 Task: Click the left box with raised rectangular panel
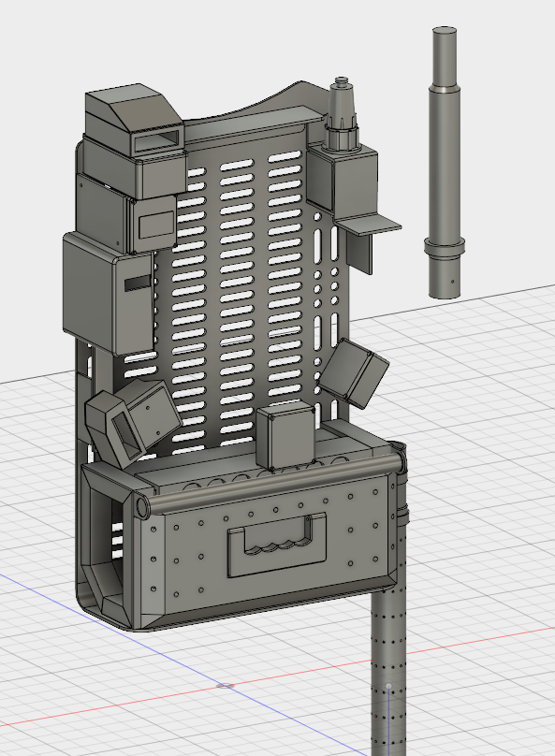(x=128, y=214)
